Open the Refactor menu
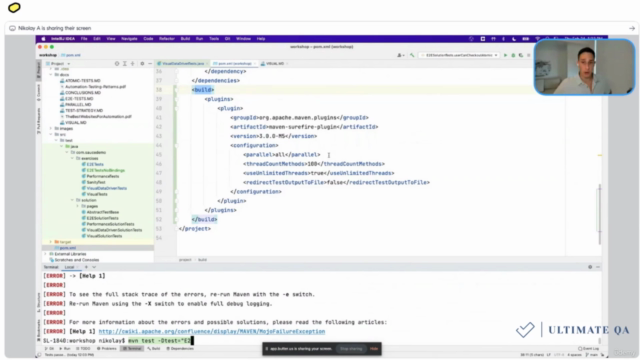The height and width of the screenshot is (360, 640). pyautogui.click(x=167, y=39)
